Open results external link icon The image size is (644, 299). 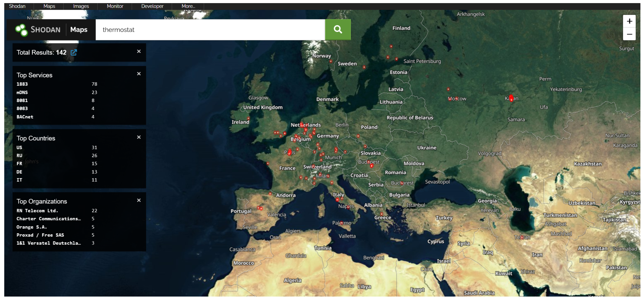tap(74, 52)
